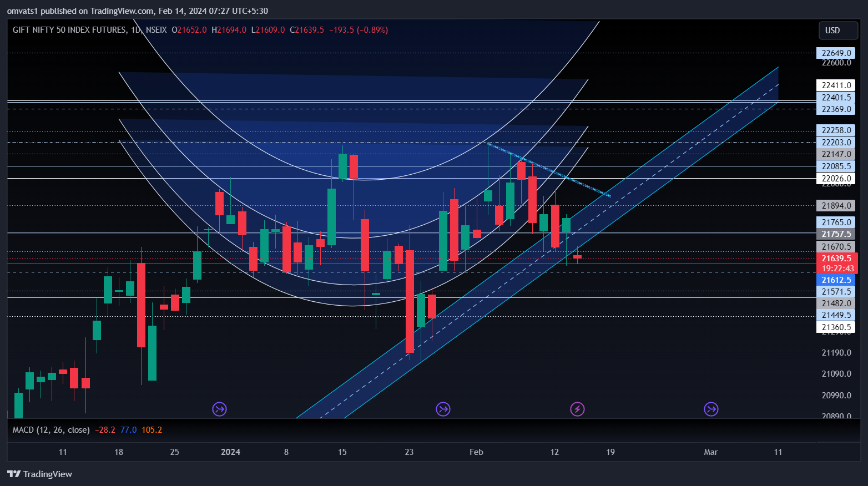Click the gray 22147.0 price label

click(x=836, y=154)
